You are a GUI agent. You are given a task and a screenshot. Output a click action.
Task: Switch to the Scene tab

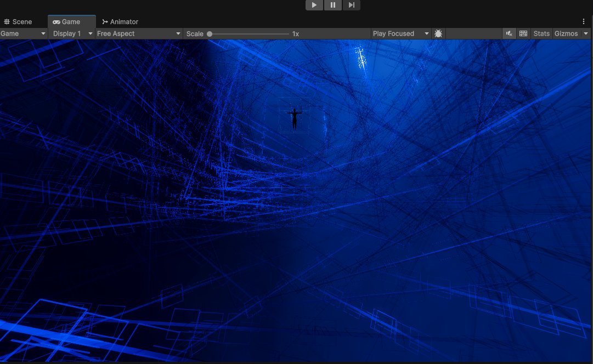point(22,22)
